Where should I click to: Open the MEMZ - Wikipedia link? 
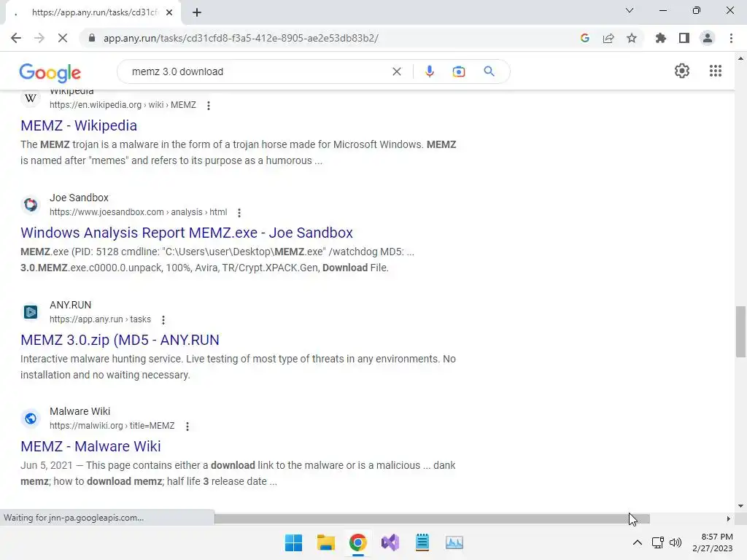point(79,125)
